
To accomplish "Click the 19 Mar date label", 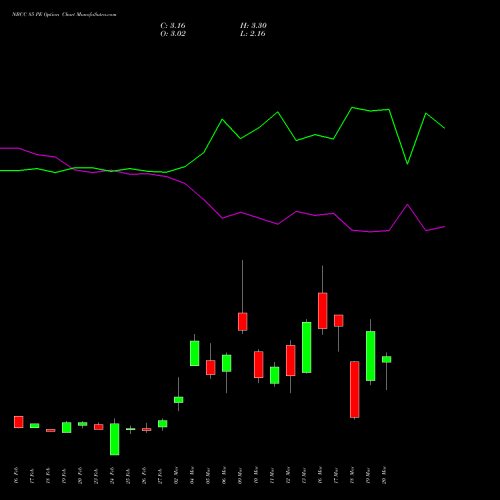I will (368, 475).
